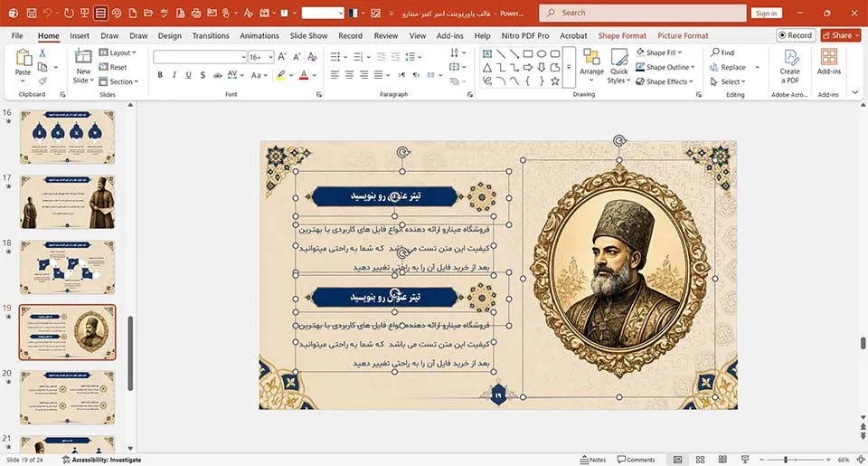Expand shapes gallery More arrow

(x=569, y=67)
